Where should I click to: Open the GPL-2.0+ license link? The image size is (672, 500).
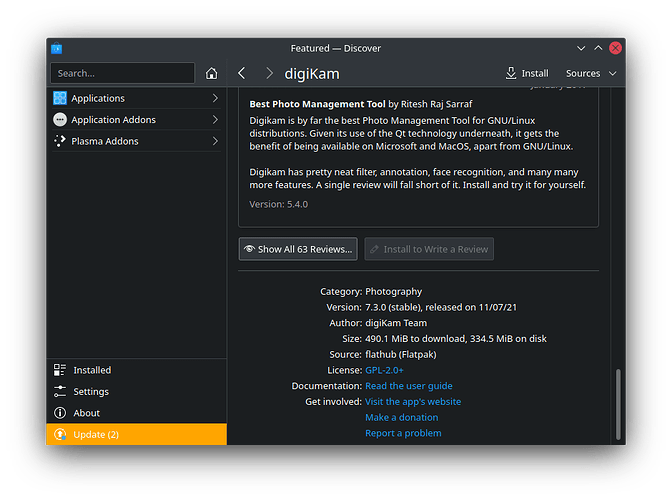[x=384, y=370]
